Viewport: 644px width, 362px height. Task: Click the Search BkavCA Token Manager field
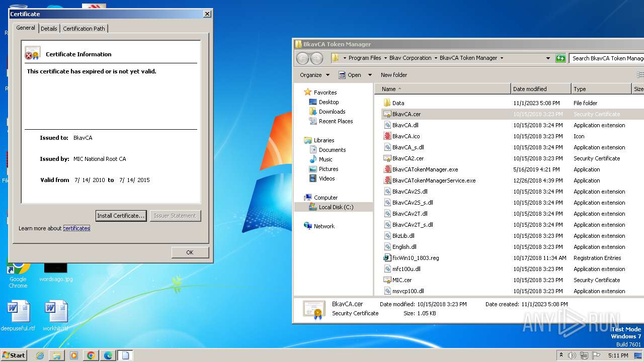point(607,58)
